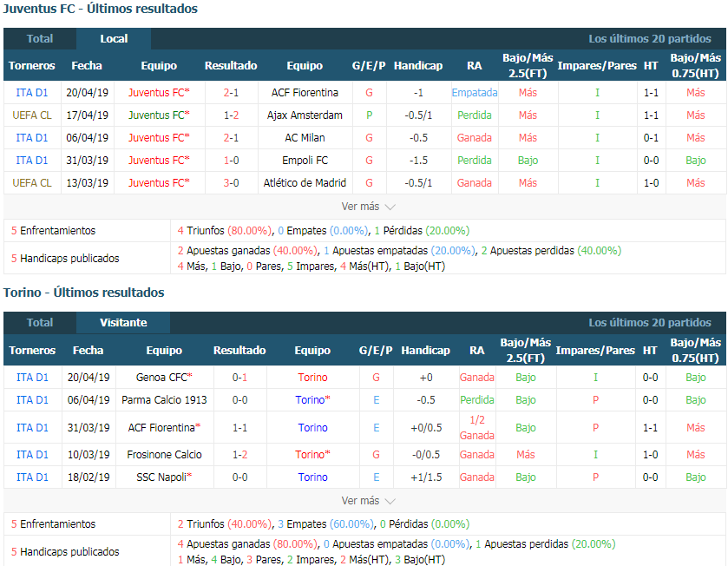Open the Total tab in Juventus FC results
728x566 pixels.
40,38
